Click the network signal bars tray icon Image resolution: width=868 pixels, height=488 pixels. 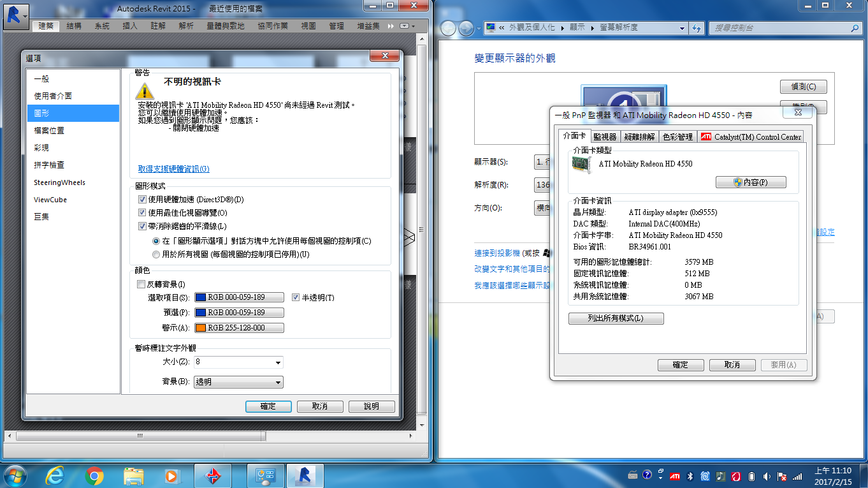point(797,476)
